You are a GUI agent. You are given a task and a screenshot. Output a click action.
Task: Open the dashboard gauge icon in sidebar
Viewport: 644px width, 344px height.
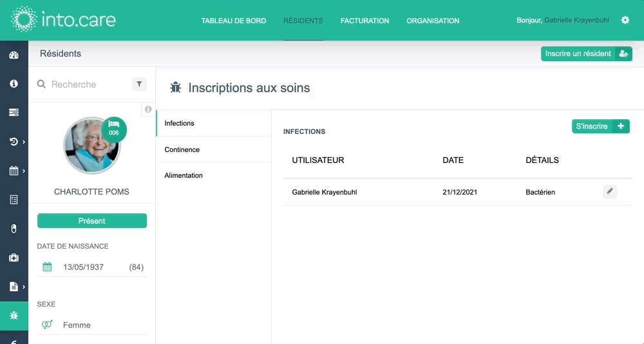(14, 55)
